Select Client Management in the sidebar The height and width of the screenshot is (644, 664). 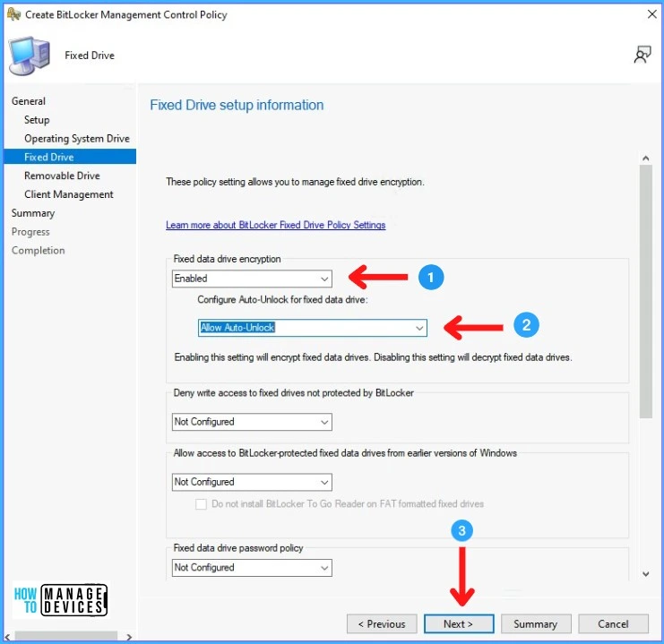tap(69, 194)
